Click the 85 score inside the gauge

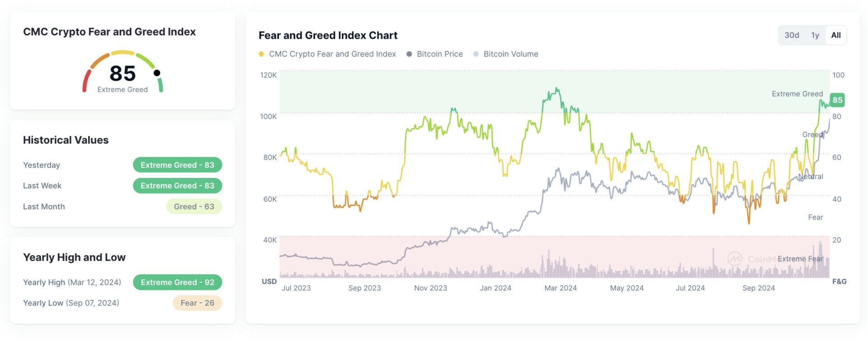[122, 73]
